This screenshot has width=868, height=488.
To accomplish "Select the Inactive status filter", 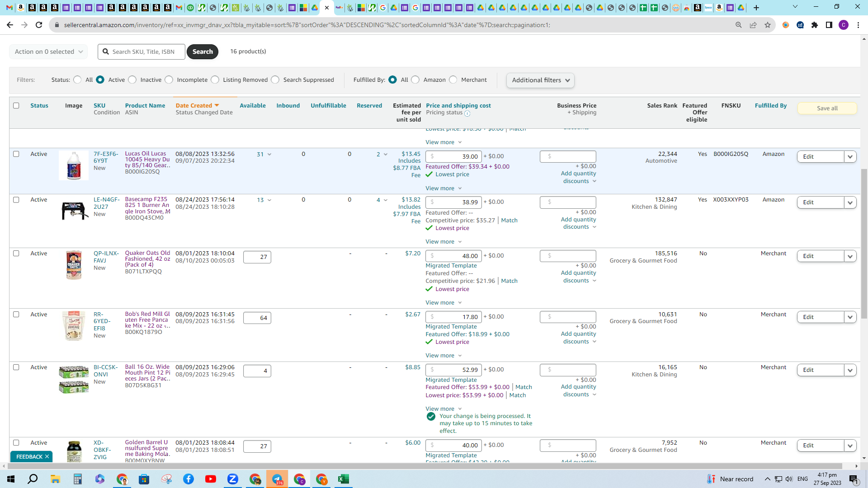I will [x=132, y=80].
